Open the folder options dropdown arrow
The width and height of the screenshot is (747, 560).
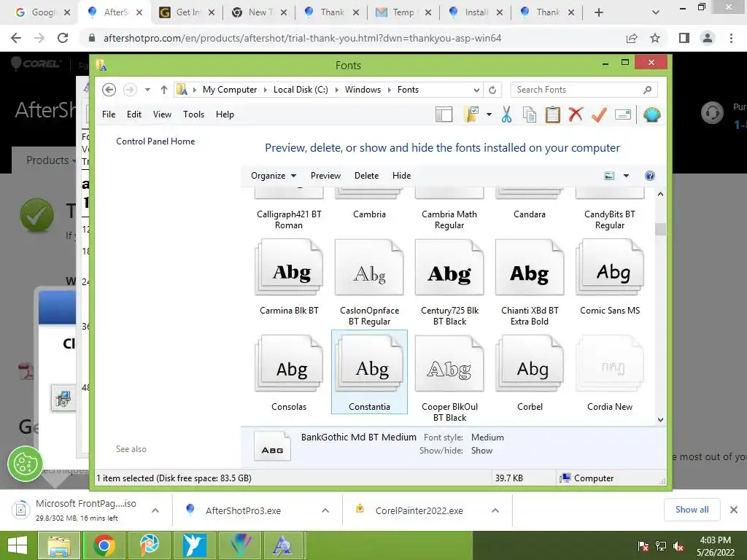(489, 114)
